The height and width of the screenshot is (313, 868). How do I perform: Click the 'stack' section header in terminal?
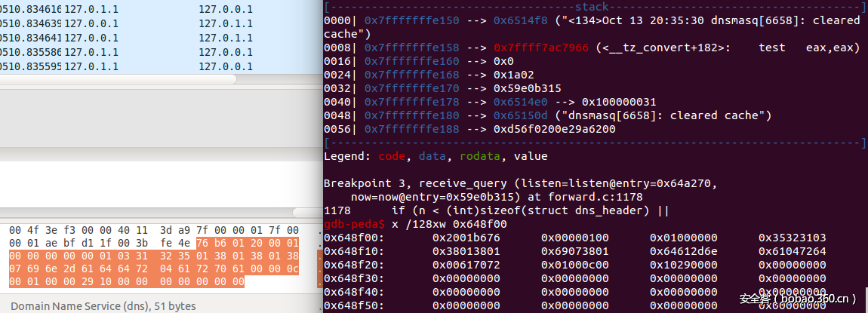(x=592, y=7)
